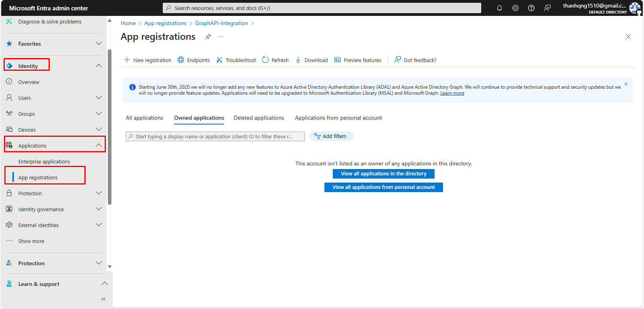Click the Devices icon in sidebar
The width and height of the screenshot is (644, 309).
click(9, 129)
